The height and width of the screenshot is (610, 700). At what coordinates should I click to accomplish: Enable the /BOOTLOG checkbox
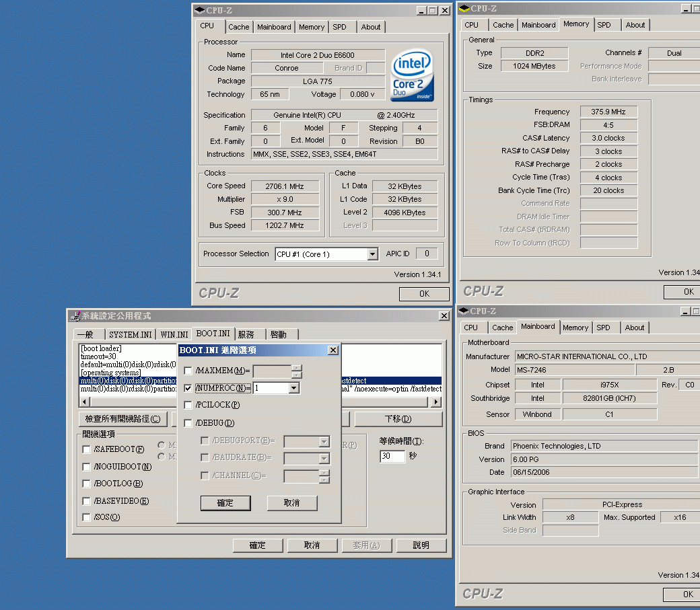click(x=87, y=484)
